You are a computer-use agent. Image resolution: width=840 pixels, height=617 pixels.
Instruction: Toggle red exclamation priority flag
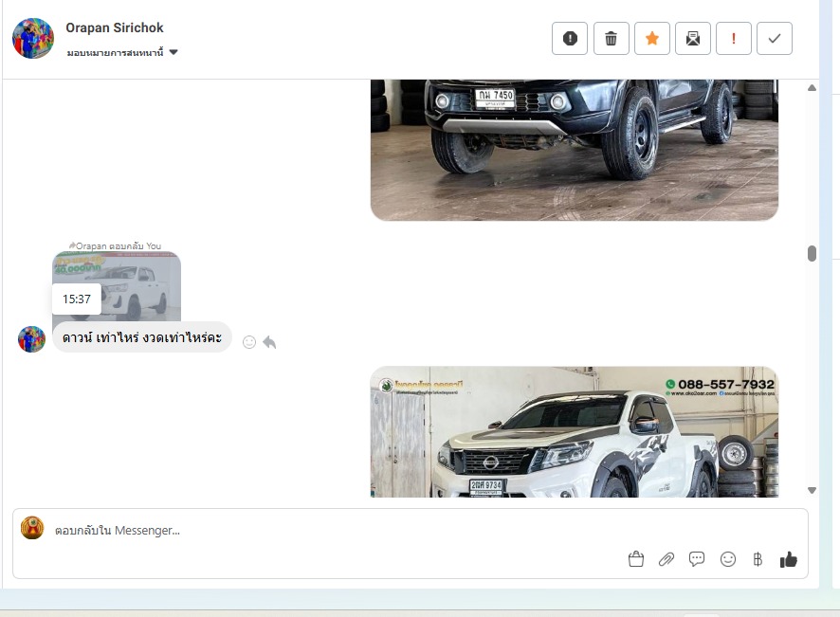pos(734,39)
